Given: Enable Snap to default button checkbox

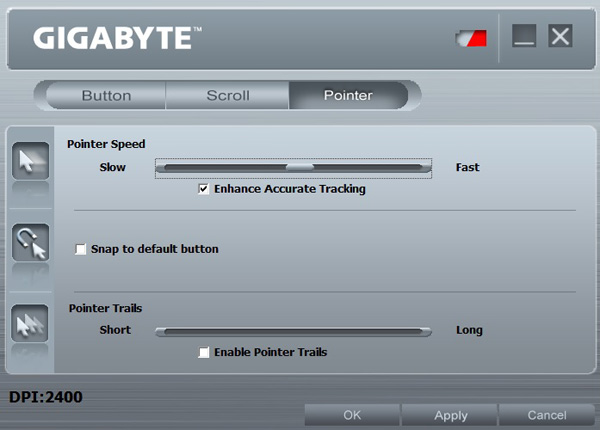Looking at the screenshot, I should [x=80, y=249].
